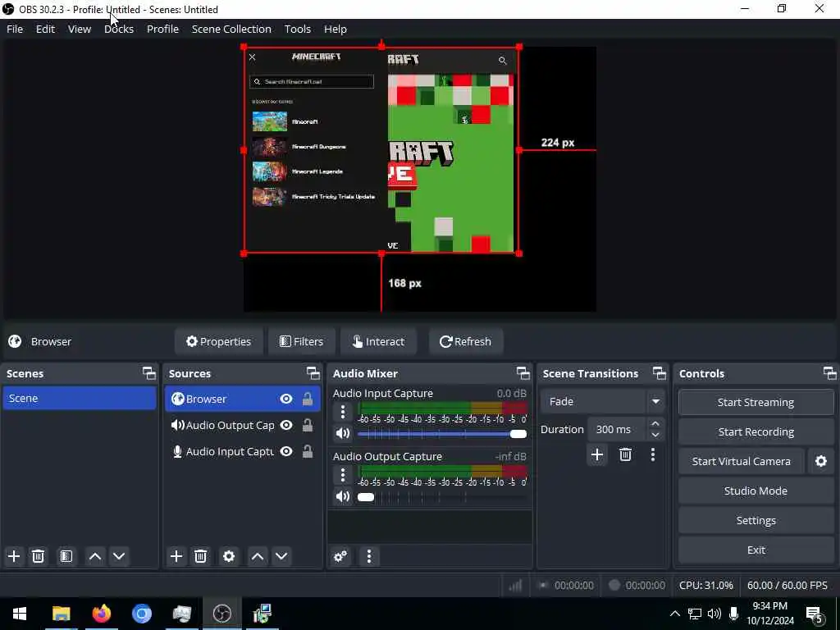Undock the Scene Transitions panel
The height and width of the screenshot is (630, 840).
(x=659, y=373)
